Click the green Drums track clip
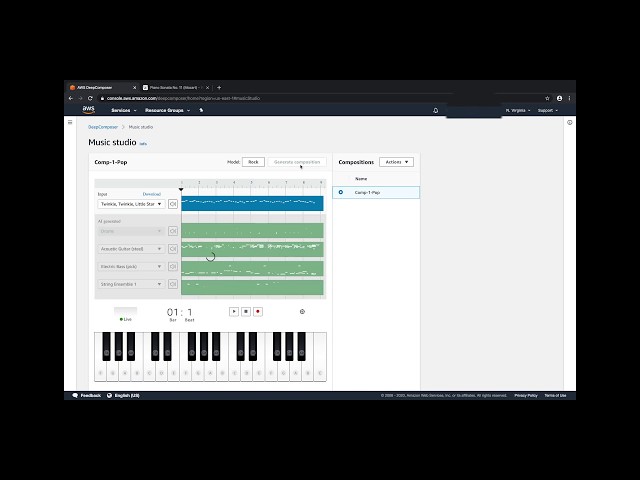The height and width of the screenshot is (480, 640). [252, 231]
